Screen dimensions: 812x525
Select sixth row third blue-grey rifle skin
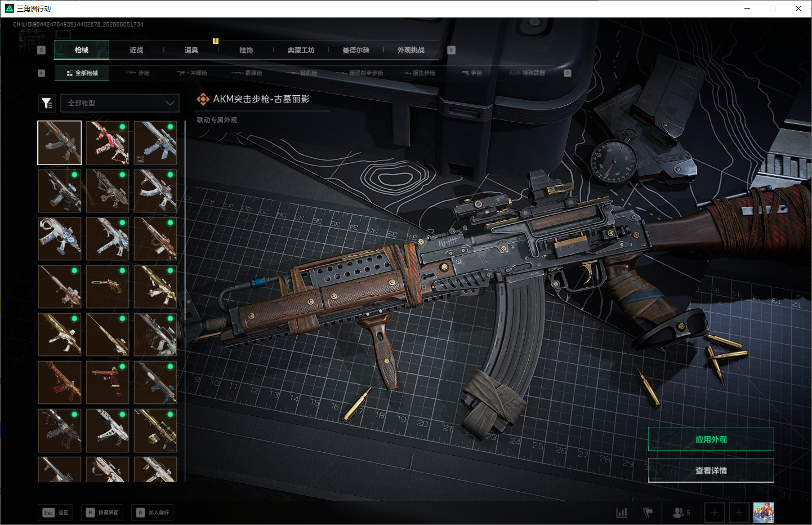pos(155,382)
